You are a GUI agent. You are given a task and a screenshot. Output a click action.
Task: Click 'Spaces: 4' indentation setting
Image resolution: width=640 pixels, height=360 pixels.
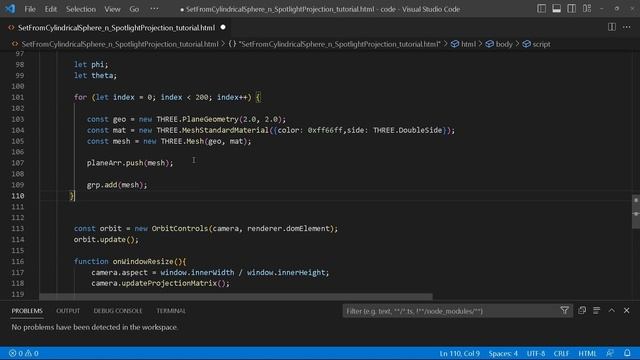tap(503, 353)
